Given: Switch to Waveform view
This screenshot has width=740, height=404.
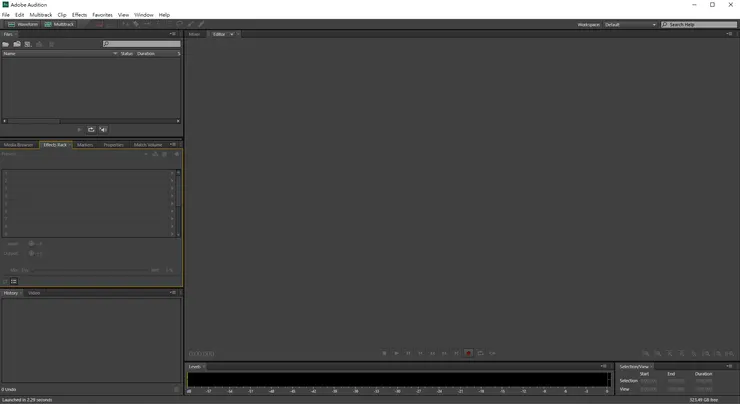Looking at the screenshot, I should coord(23,24).
